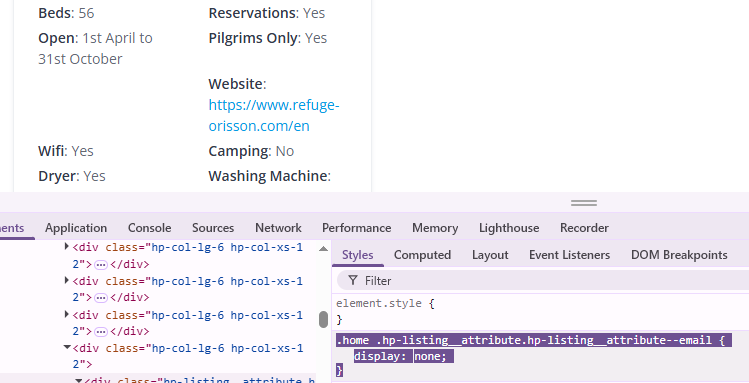749x383 pixels.
Task: Click the third div's ellipsis button
Action: pyautogui.click(x=100, y=331)
